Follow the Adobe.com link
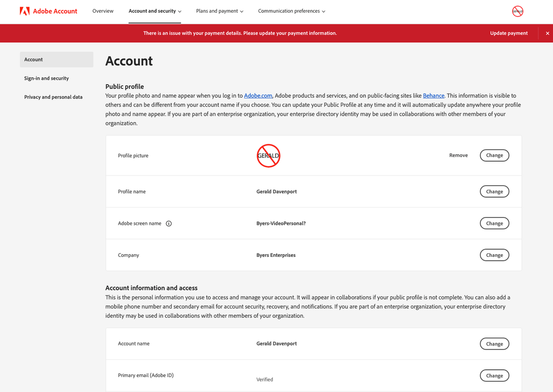Image resolution: width=553 pixels, height=392 pixels. point(258,96)
